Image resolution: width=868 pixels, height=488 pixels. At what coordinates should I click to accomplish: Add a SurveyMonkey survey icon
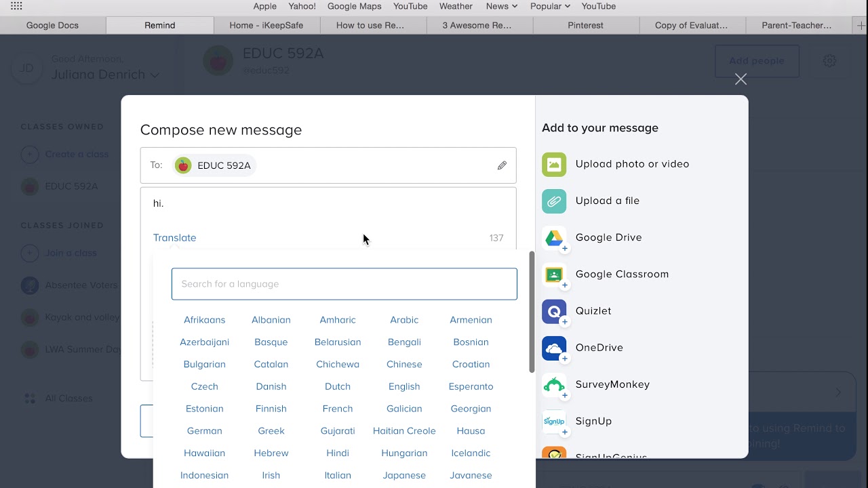coord(554,385)
